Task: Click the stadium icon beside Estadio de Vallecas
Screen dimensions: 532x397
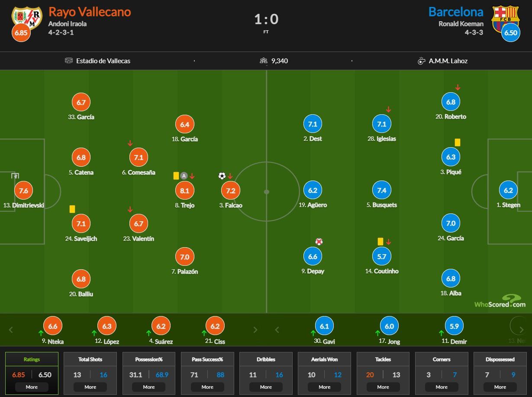Action: pyautogui.click(x=69, y=61)
